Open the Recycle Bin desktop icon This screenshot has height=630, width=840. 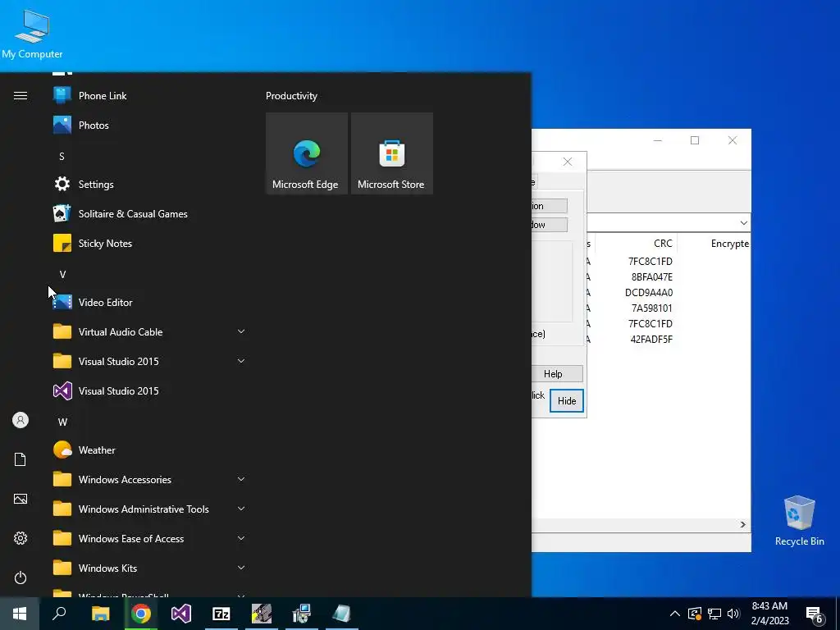(x=799, y=521)
